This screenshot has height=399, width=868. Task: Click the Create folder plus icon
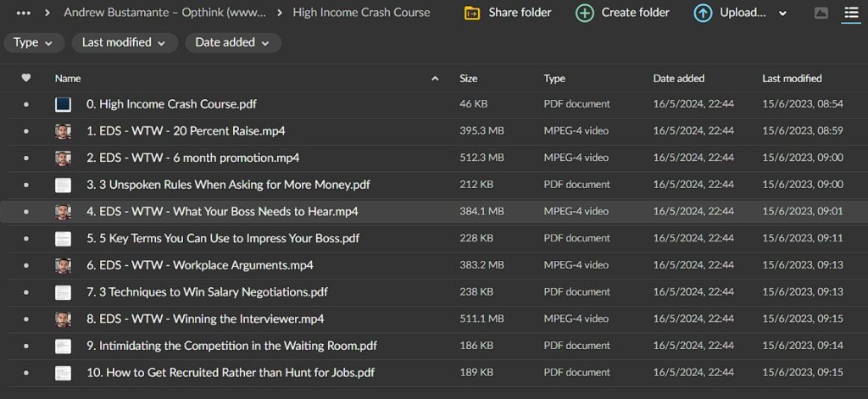[x=585, y=13]
